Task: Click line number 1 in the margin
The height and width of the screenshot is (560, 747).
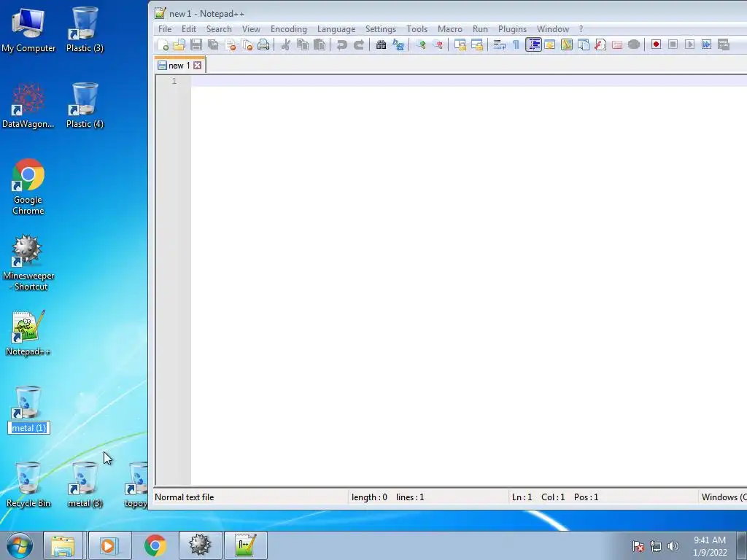Action: [x=174, y=81]
